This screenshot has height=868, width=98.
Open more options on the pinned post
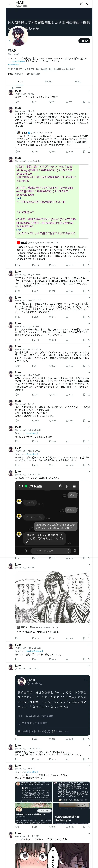tap(89, 91)
